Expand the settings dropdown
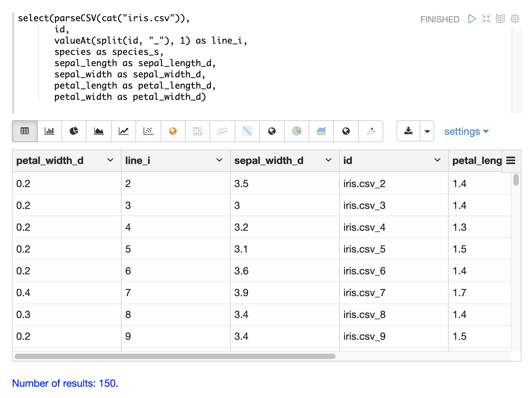The height and width of the screenshot is (398, 532). pyautogui.click(x=466, y=132)
